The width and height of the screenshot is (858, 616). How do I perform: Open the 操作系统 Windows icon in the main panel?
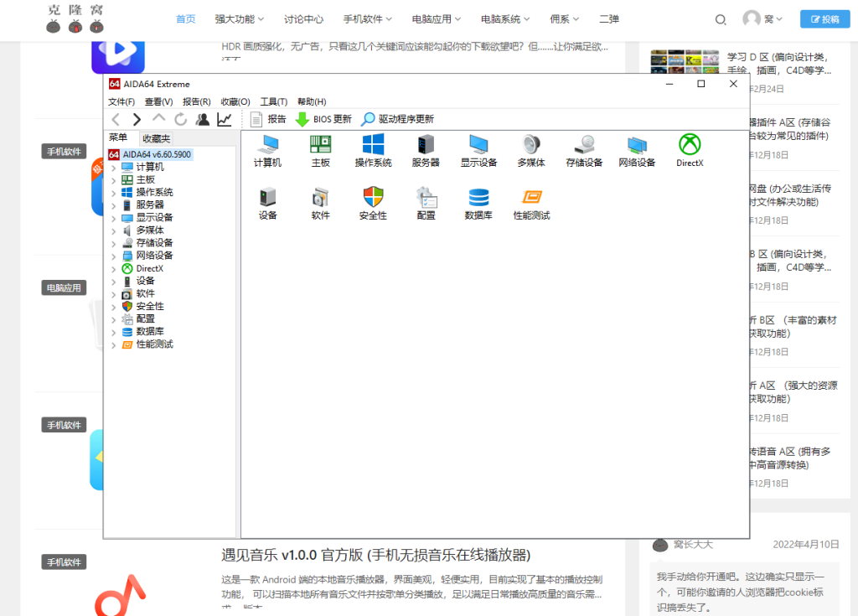(x=373, y=151)
